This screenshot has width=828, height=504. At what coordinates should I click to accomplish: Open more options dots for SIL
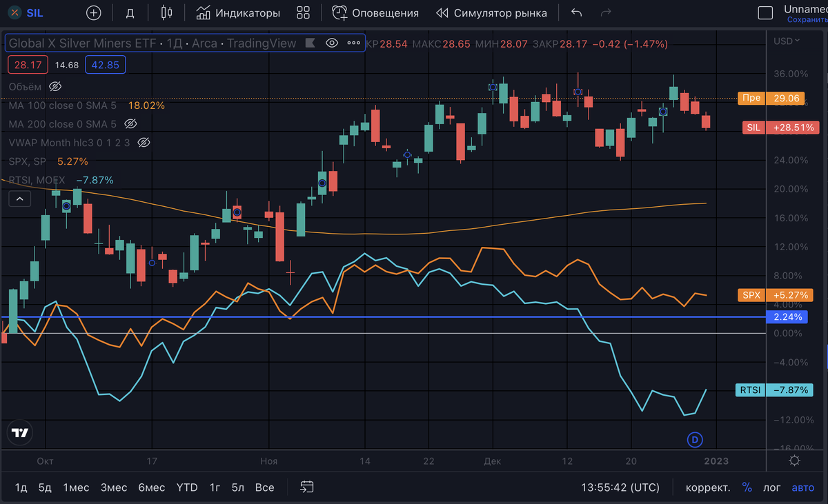(x=354, y=43)
